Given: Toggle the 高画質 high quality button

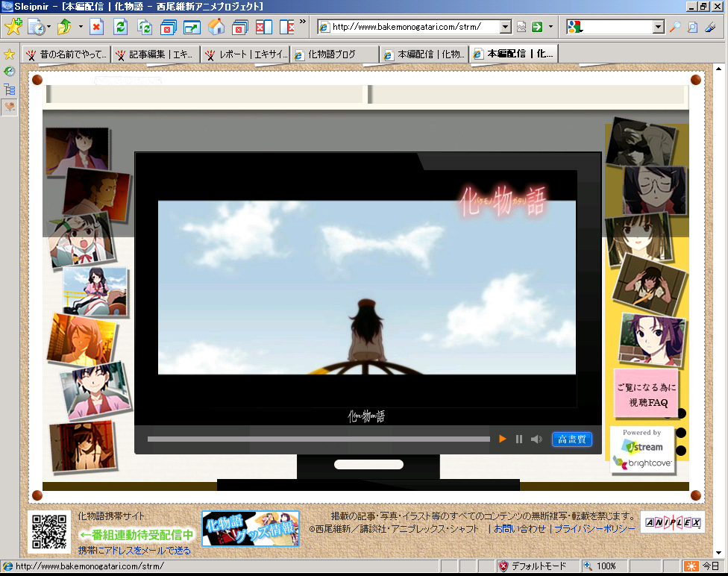Looking at the screenshot, I should tap(572, 439).
